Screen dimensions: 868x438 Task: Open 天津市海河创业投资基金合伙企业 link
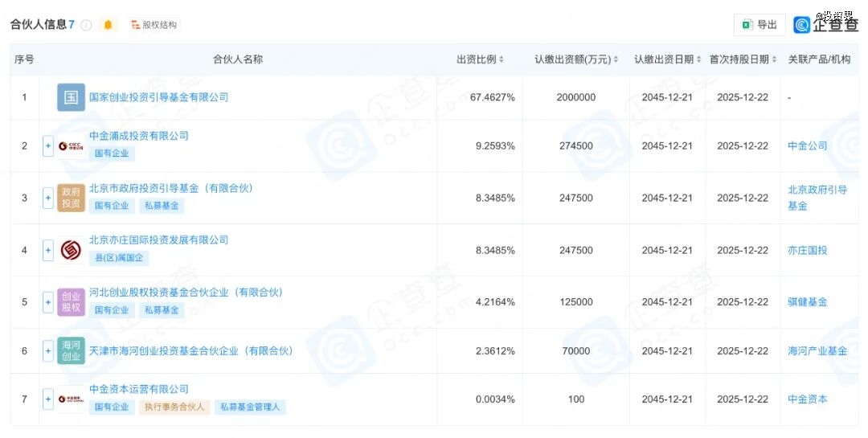[x=191, y=351]
